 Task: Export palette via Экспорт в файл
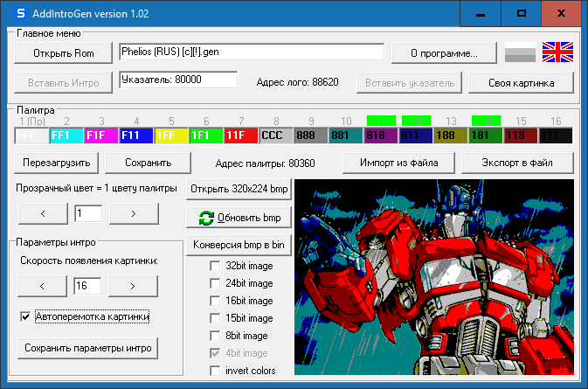pos(517,163)
